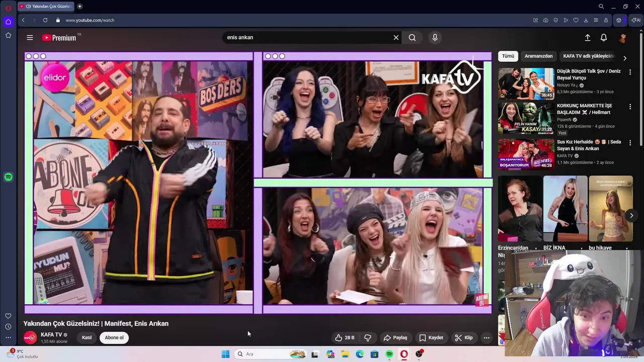This screenshot has width=644, height=362.
Task: Open history clock in sidebar
Action: tap(8, 327)
